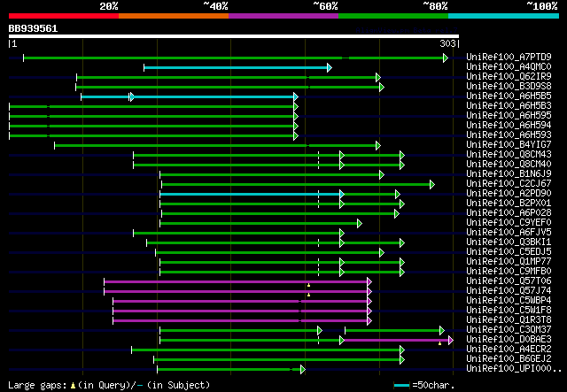The image size is (567, 392).
Task: Open hit UniRef100_Q57T06
Action: pyautogui.click(x=509, y=281)
